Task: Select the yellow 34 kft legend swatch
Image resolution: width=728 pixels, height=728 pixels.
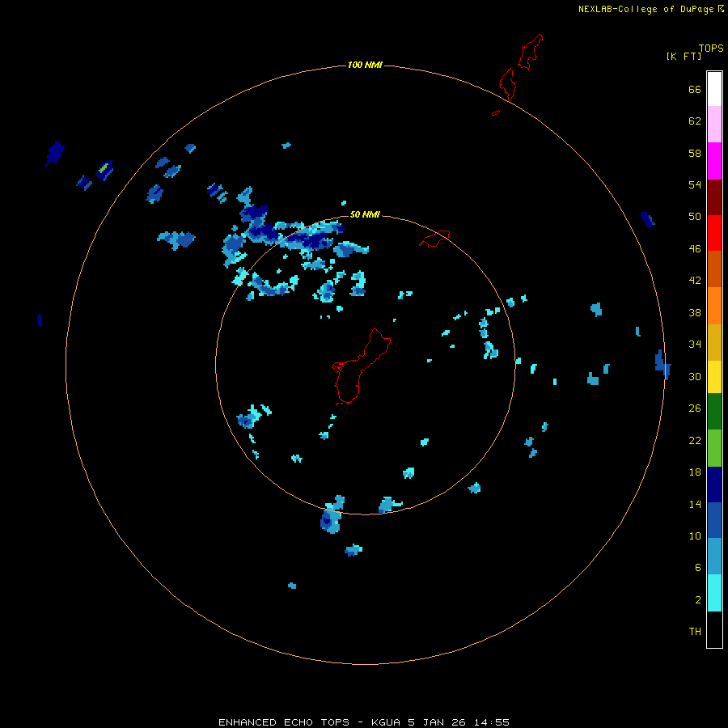Action: (x=714, y=377)
